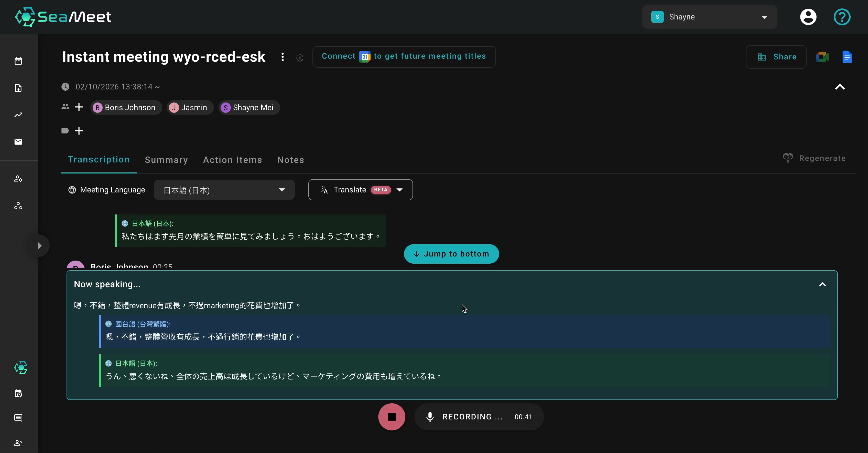
Task: Open the Action Items tab
Action: click(233, 160)
